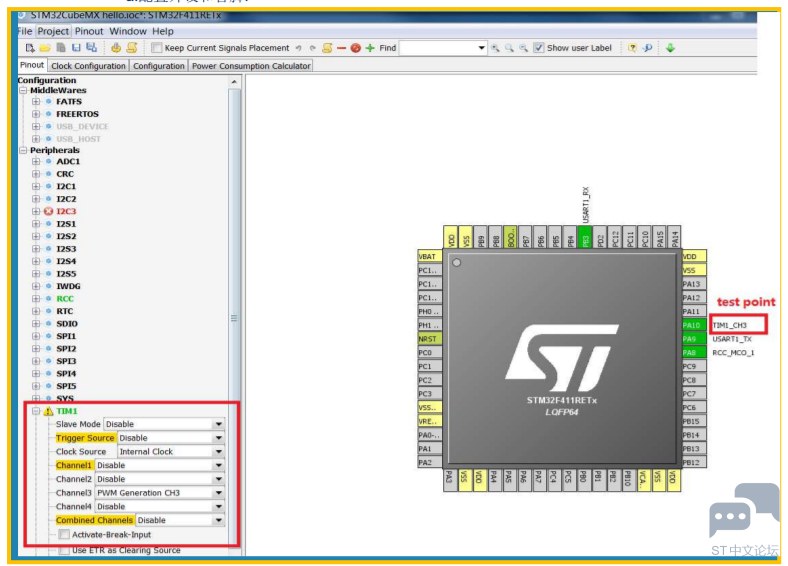Click pin PA10 on the chip
This screenshot has height=566, width=788.
click(694, 325)
